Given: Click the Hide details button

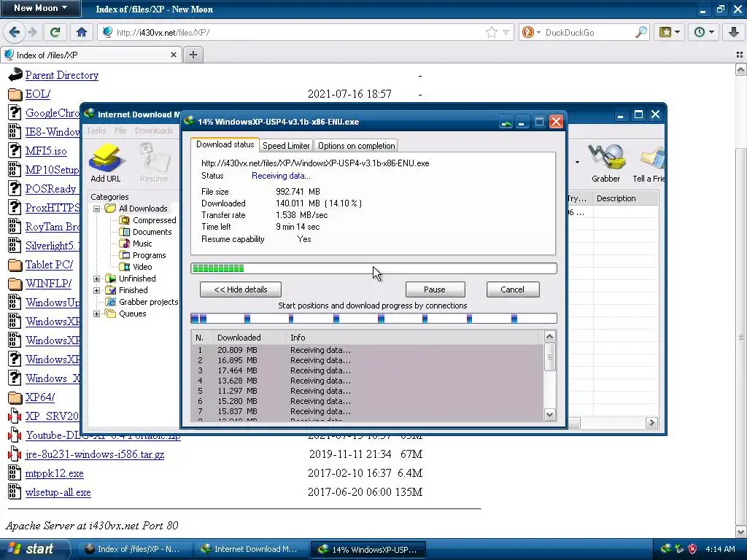Looking at the screenshot, I should 241,289.
